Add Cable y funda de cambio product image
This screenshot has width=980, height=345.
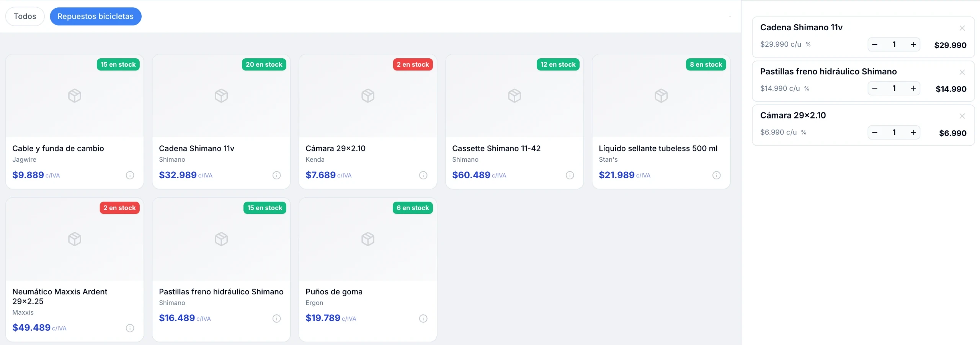click(x=75, y=96)
